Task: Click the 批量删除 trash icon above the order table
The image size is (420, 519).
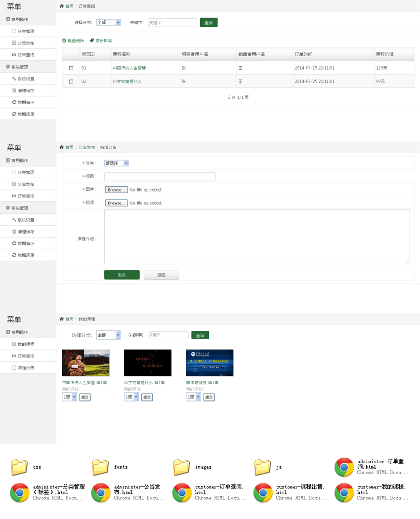Action: click(x=65, y=40)
